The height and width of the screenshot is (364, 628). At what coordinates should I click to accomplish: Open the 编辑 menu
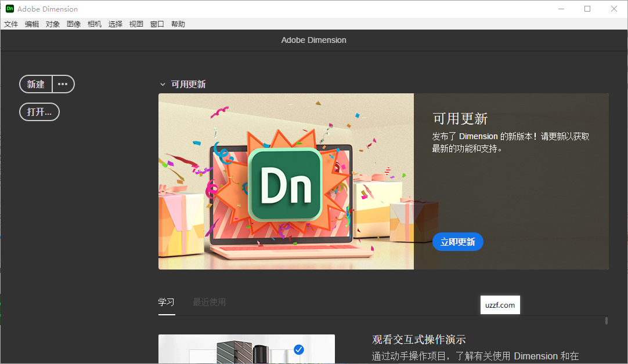coord(32,24)
